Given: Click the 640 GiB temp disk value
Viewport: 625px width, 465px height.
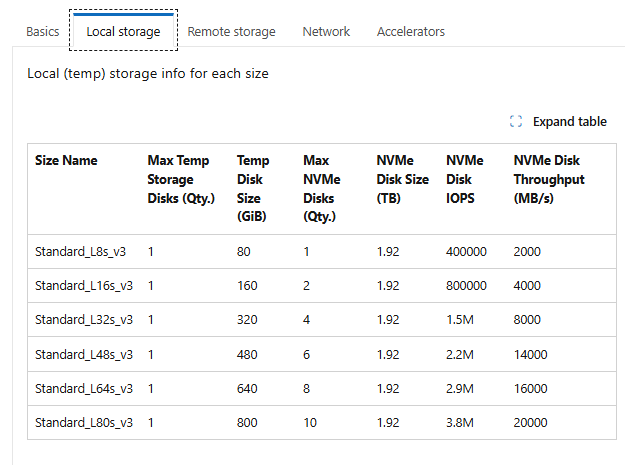Looking at the screenshot, I should tap(247, 388).
